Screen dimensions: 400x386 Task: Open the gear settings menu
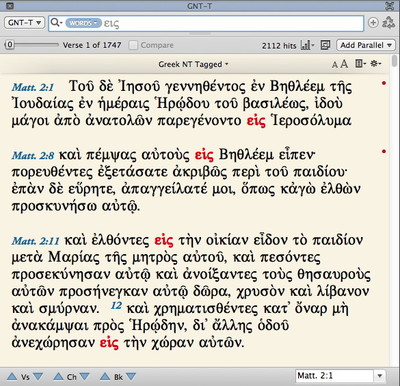click(376, 63)
